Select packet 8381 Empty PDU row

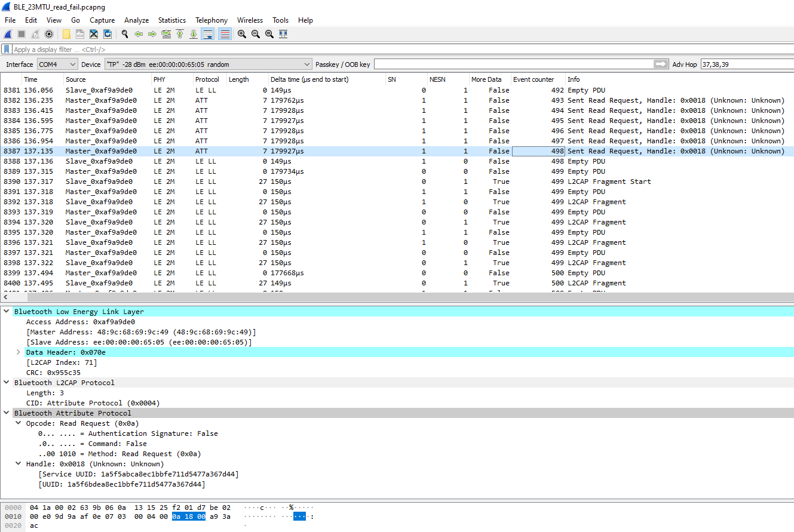[397, 90]
